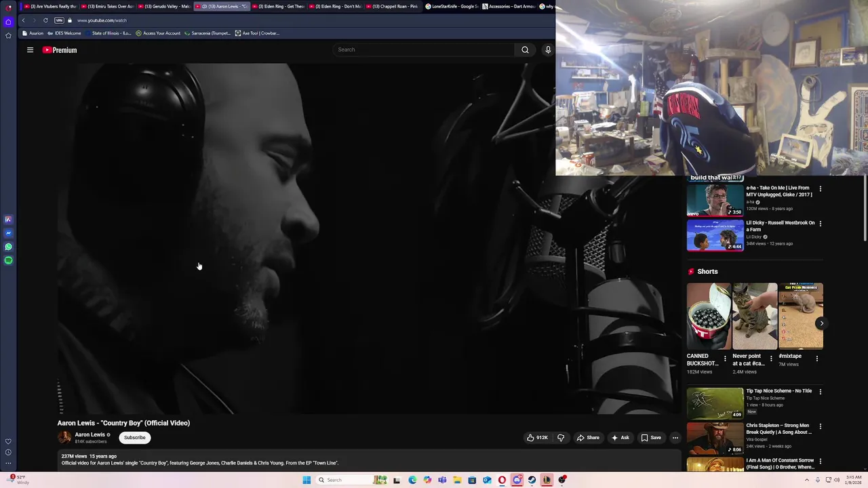Dislike the video with thumbs down icon
868x488 pixels.
[x=561, y=438]
